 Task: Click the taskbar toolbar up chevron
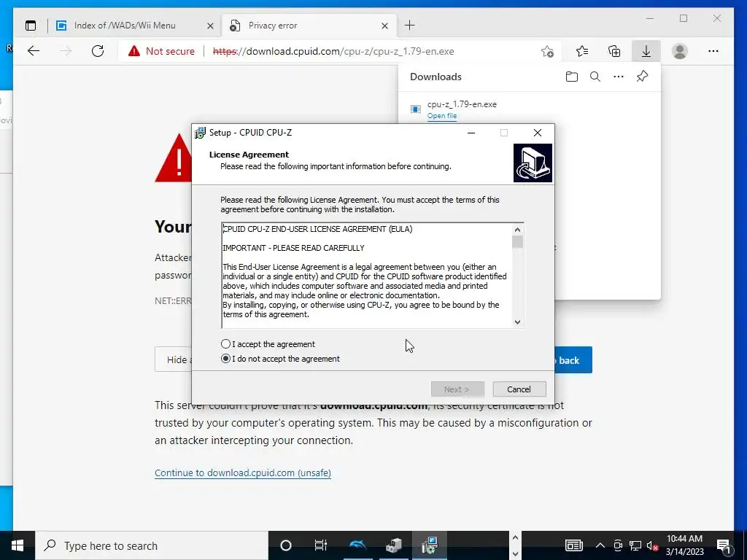[515, 537]
